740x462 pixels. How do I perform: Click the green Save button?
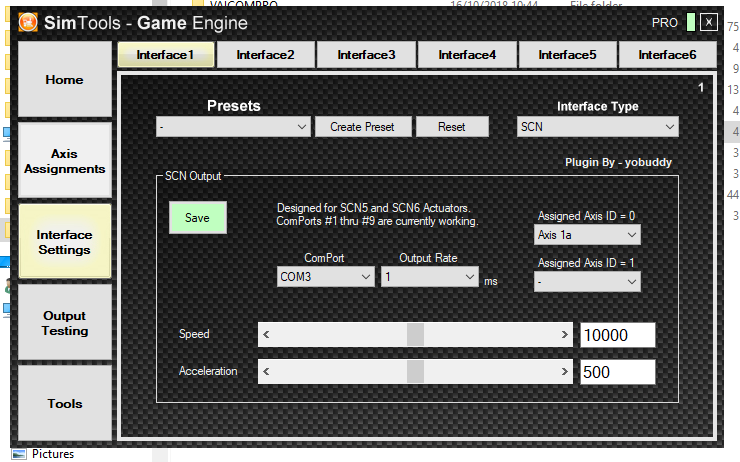pos(197,218)
